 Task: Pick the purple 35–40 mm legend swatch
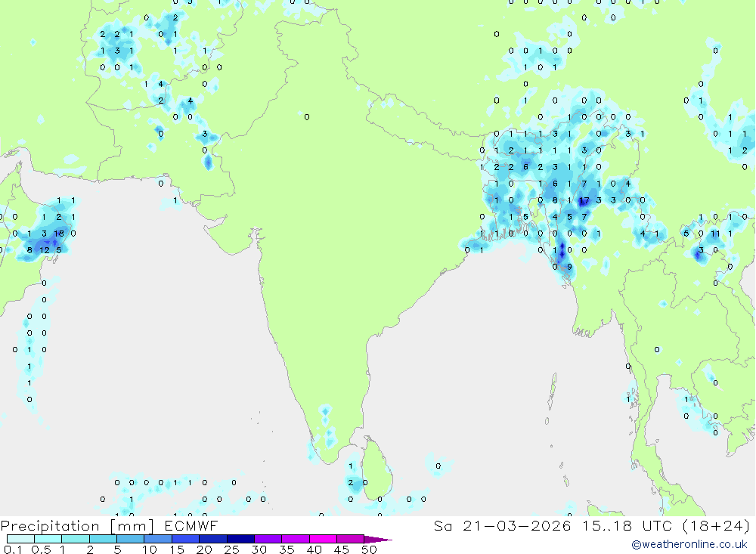pos(295,539)
